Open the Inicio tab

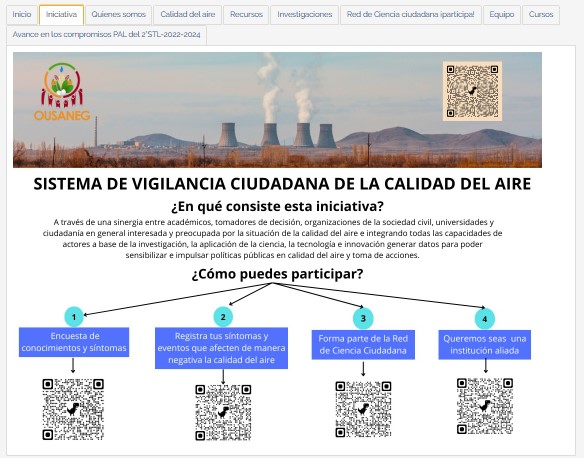click(x=22, y=15)
